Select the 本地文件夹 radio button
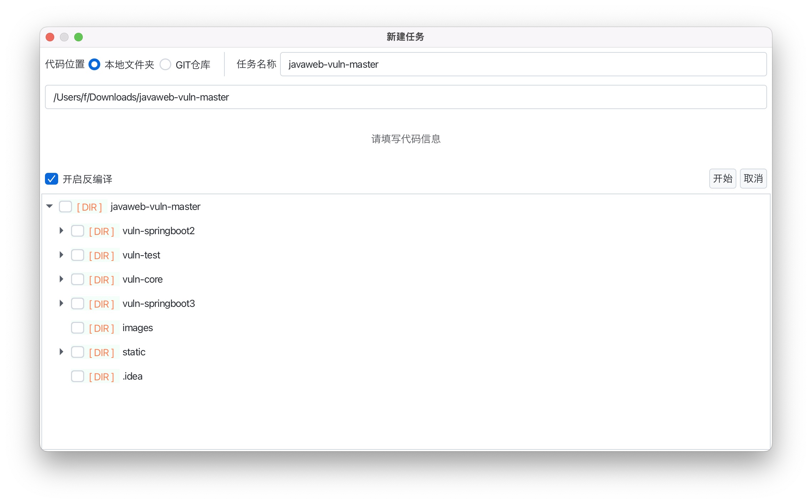Image resolution: width=812 pixels, height=504 pixels. [x=94, y=65]
